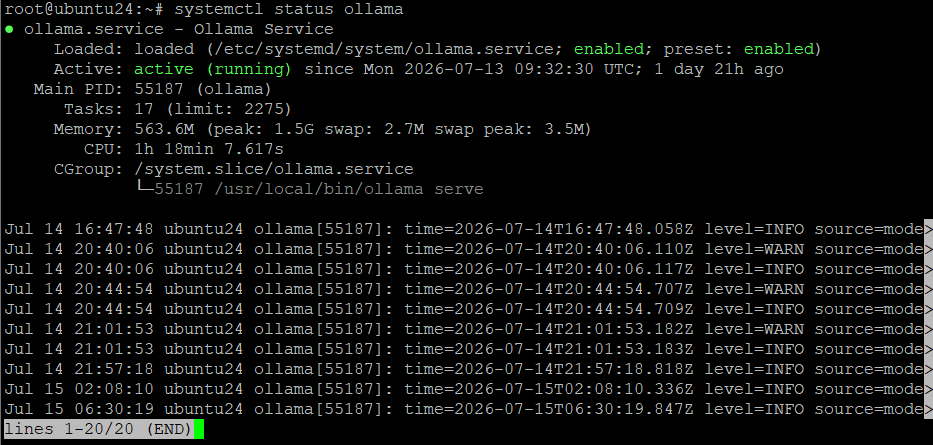The image size is (933, 445).
Task: Click the 'active (running)' status text
Action: point(213,70)
